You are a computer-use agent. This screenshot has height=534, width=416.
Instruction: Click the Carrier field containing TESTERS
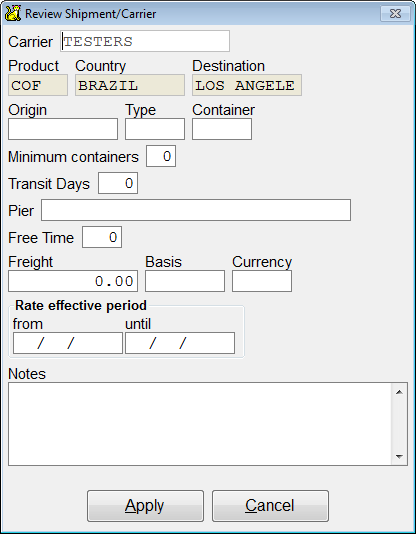coord(145,41)
